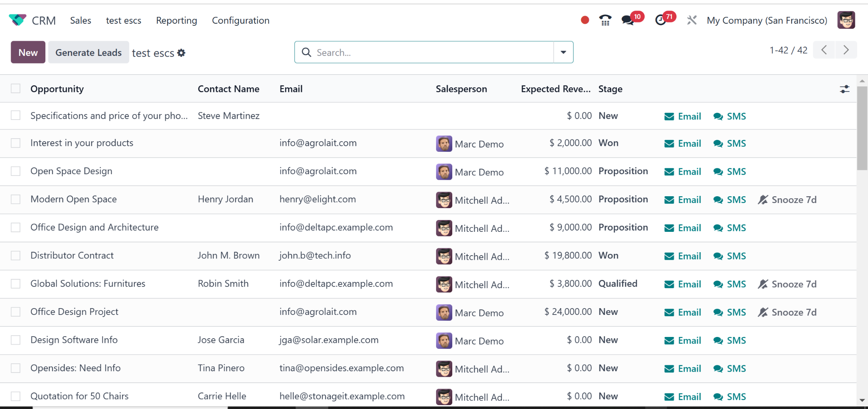Click the vertical scrollbar thumb
Image resolution: width=868 pixels, height=409 pixels.
click(x=862, y=128)
